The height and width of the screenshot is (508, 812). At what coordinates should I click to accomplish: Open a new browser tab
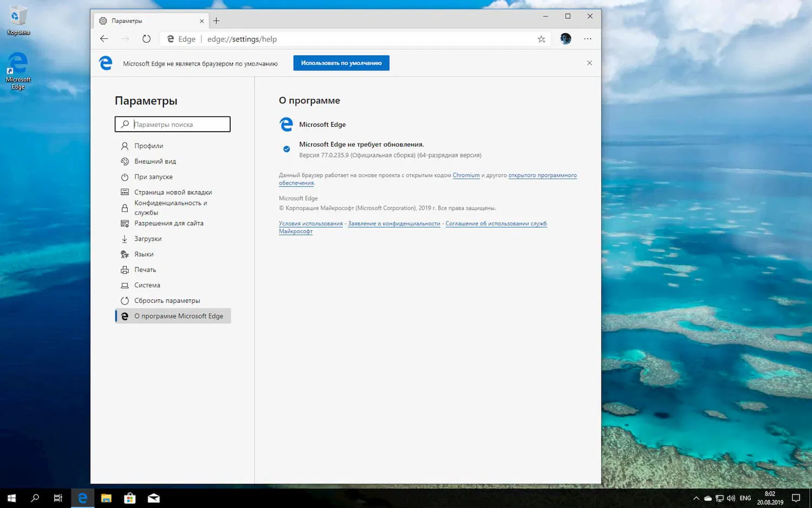216,20
